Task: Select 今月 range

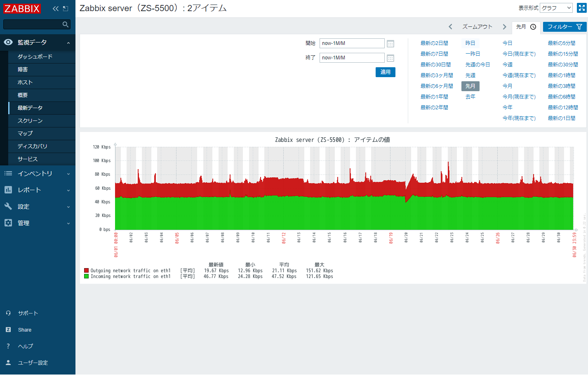Action: click(507, 86)
